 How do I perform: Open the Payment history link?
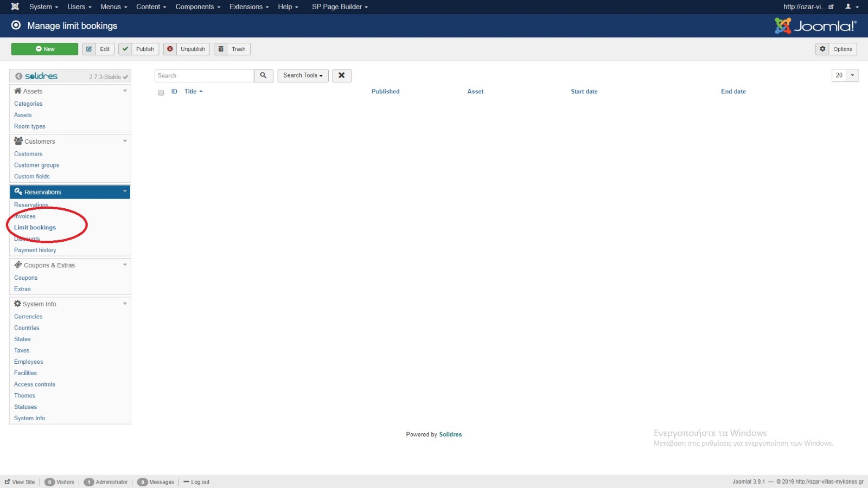35,251
